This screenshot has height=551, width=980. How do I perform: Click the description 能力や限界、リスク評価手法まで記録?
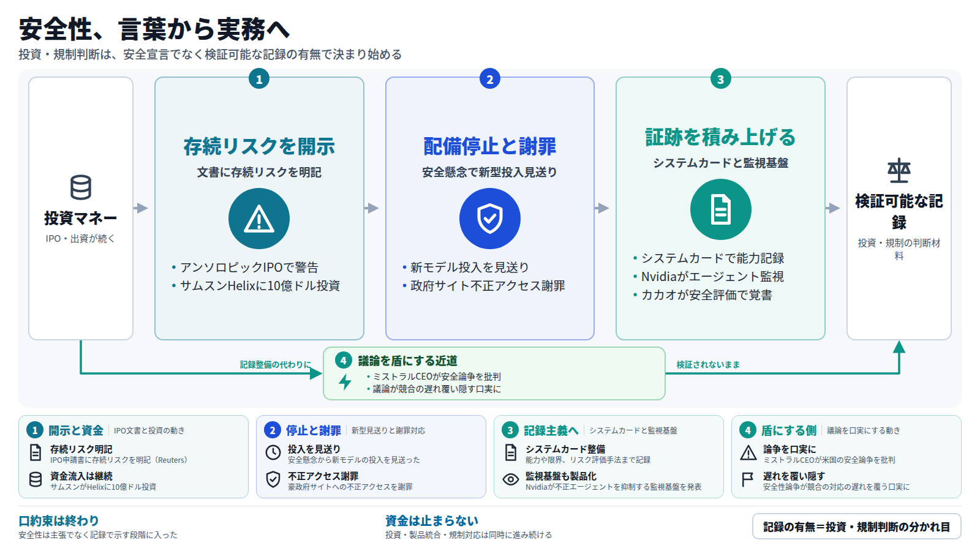click(588, 460)
